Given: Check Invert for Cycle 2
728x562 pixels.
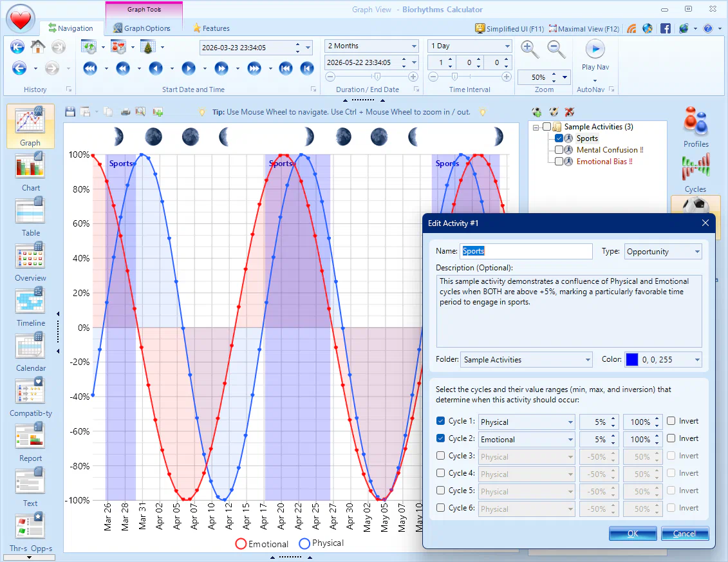Looking at the screenshot, I should pyautogui.click(x=671, y=438).
